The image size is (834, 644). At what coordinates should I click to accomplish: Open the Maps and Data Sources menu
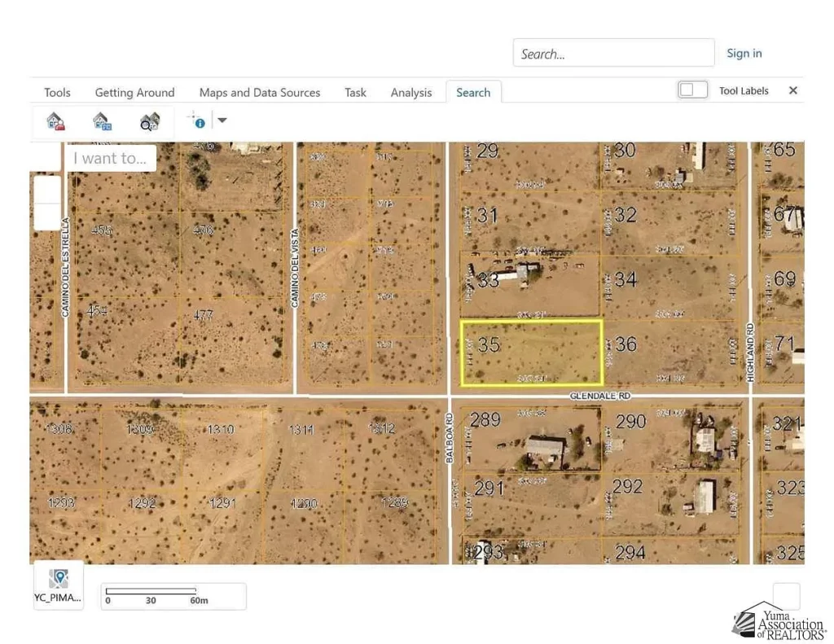[259, 92]
